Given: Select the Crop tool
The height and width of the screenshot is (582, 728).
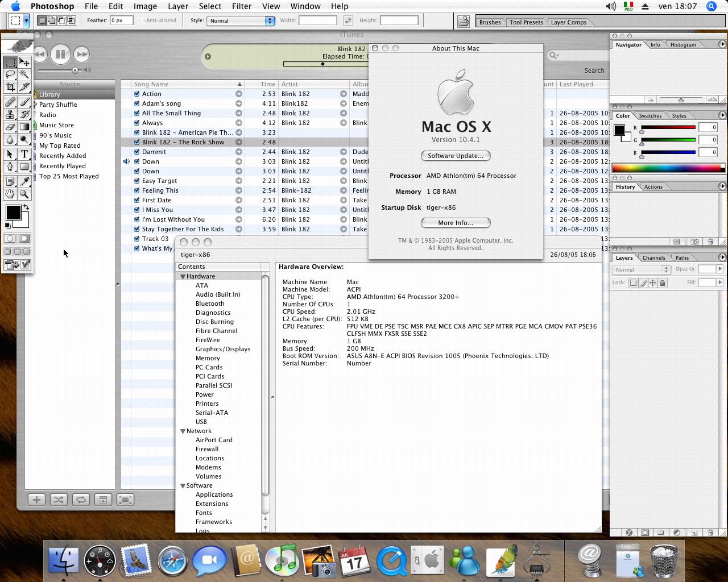Looking at the screenshot, I should pos(10,87).
